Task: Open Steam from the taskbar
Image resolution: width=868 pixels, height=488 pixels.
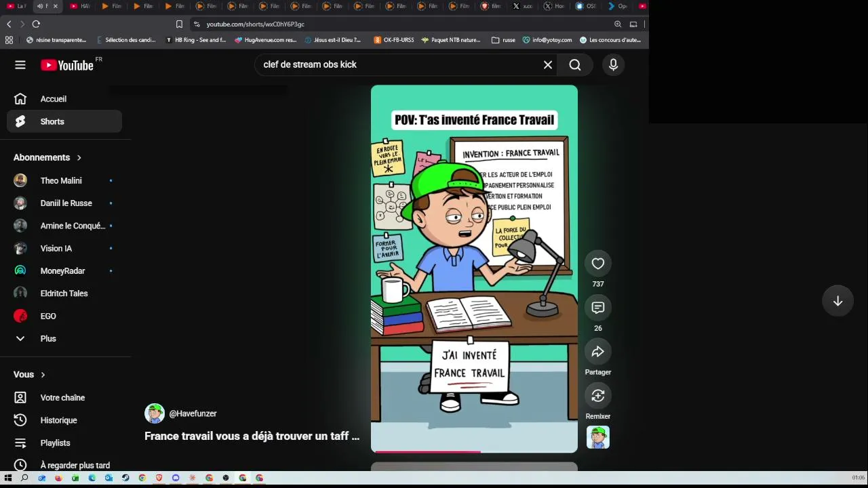Action: point(125,478)
